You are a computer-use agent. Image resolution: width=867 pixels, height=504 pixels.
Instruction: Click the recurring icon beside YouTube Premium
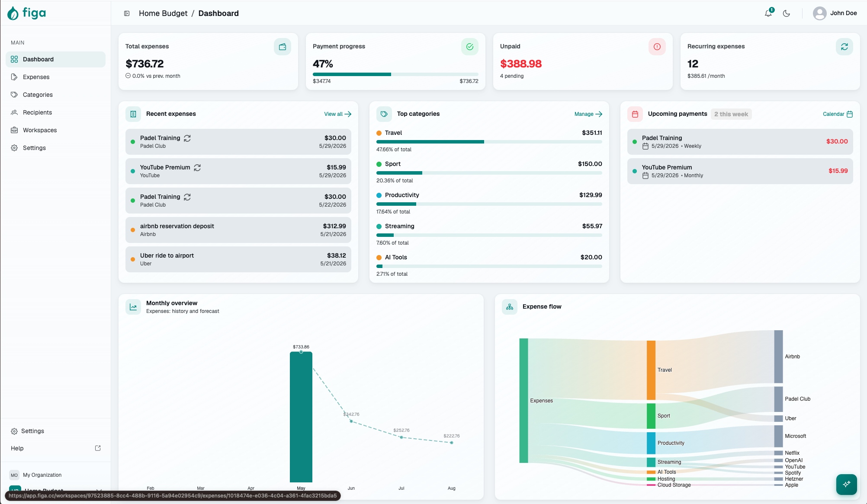[197, 168]
